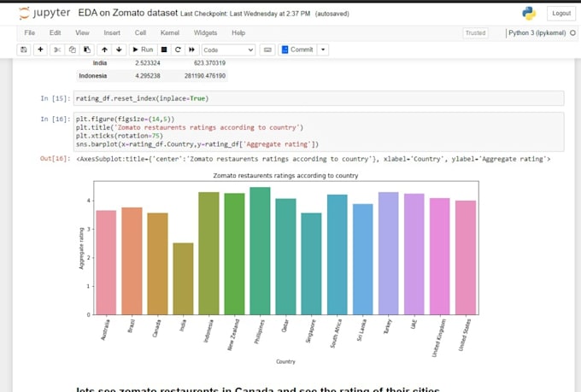
Task: Click the chart title above the barplot
Action: tap(285, 176)
